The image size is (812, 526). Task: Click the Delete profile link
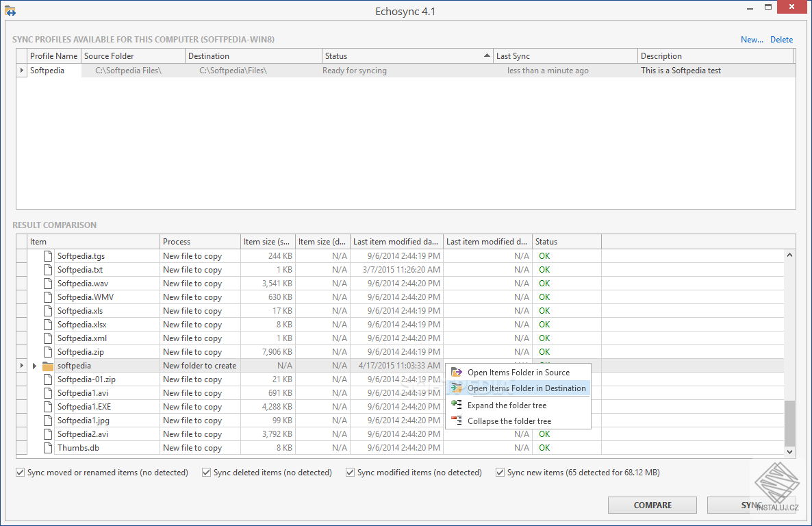(x=781, y=40)
